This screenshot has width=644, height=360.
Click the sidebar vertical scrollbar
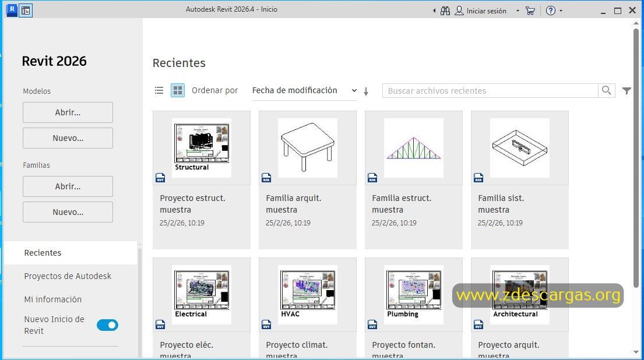[140, 302]
